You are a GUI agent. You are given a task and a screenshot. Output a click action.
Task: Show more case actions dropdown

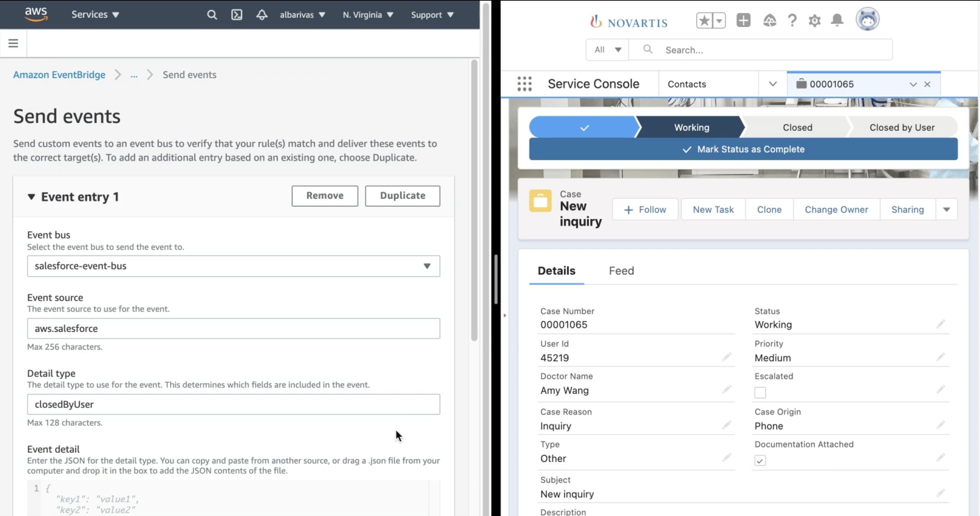(947, 209)
